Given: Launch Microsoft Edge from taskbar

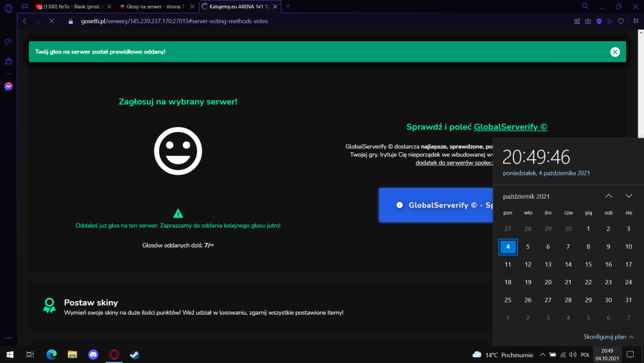Looking at the screenshot, I should coord(52,355).
